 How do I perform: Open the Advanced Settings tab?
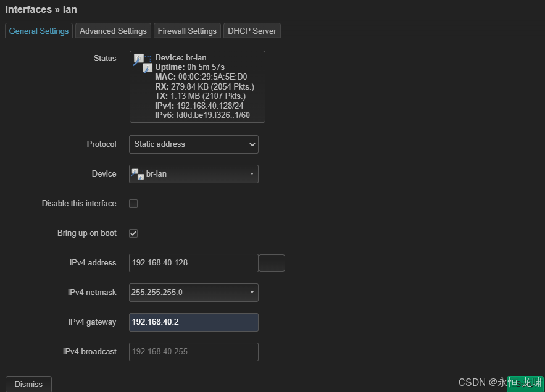click(113, 31)
